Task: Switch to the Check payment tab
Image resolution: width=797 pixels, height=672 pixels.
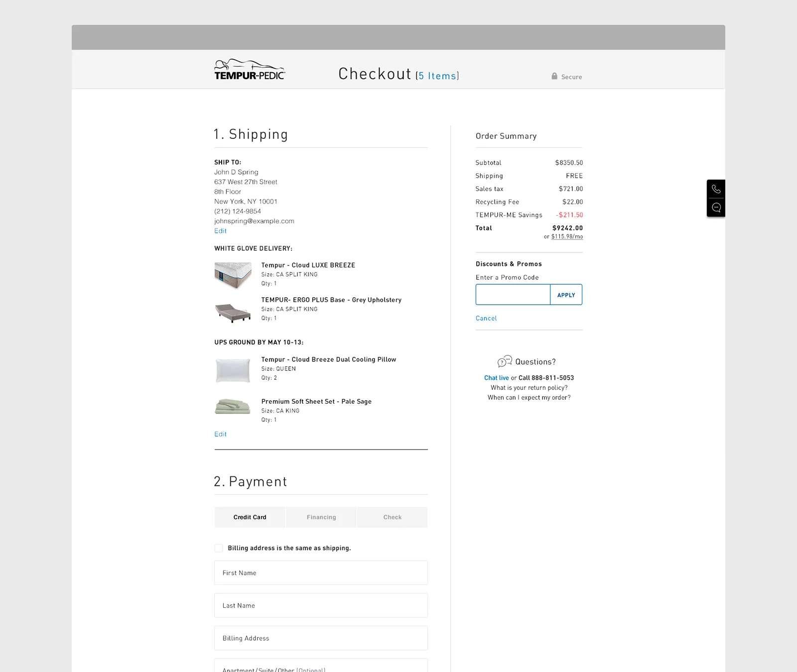Action: pos(393,517)
